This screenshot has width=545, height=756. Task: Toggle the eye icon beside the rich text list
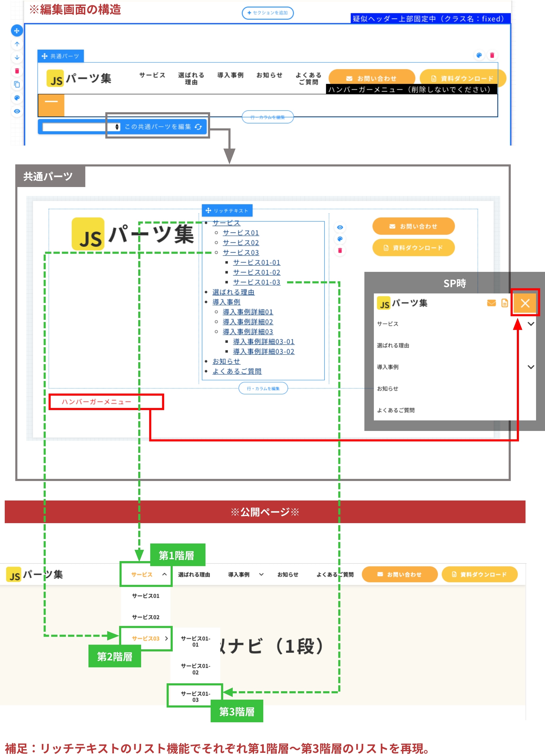pos(340,227)
